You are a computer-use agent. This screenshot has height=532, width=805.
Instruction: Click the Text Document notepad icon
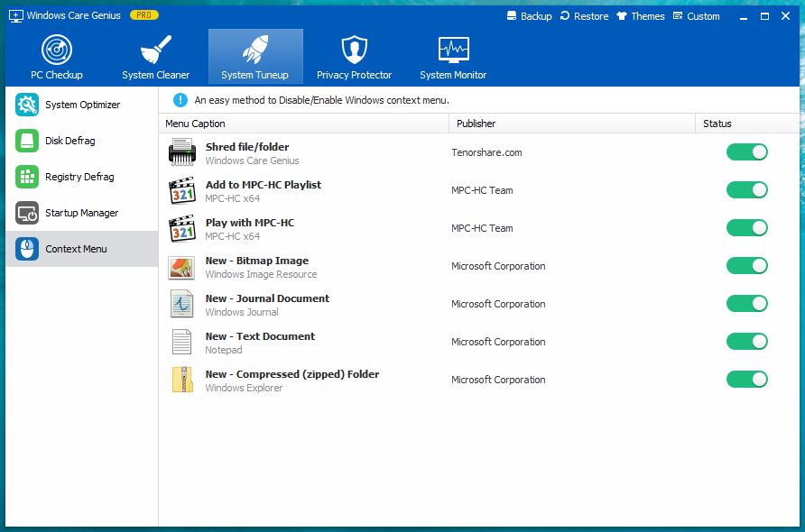click(x=181, y=342)
